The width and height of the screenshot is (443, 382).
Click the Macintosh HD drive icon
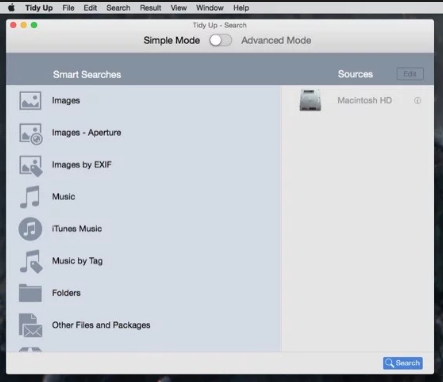[310, 100]
